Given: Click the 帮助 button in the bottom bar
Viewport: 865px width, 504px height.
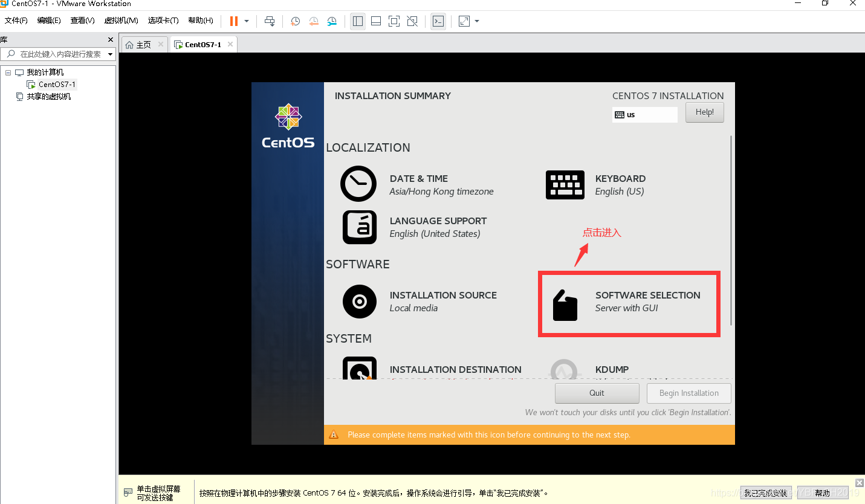Looking at the screenshot, I should click(823, 493).
